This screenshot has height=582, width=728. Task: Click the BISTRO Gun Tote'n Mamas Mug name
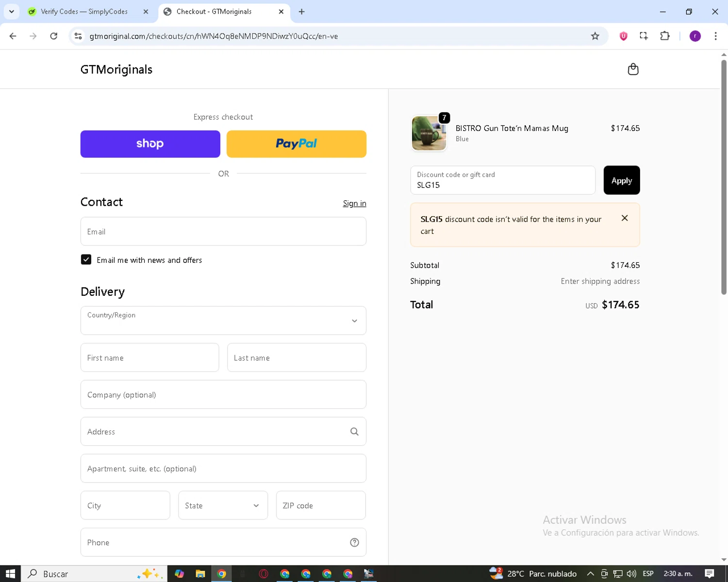click(x=512, y=128)
